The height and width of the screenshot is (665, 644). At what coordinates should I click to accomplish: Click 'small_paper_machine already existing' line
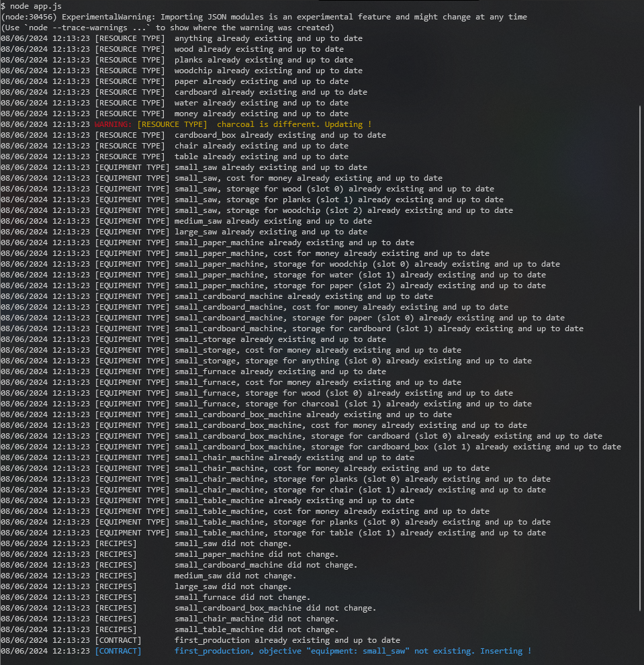208,242
